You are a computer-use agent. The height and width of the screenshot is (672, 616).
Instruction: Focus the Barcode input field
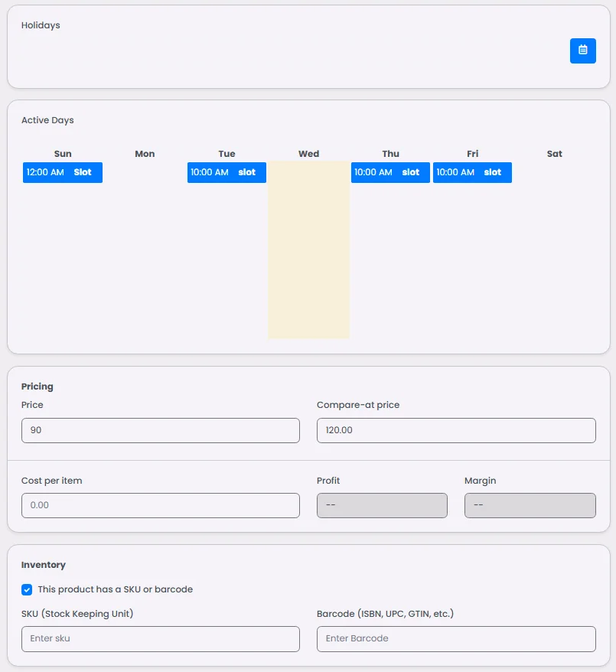click(x=456, y=638)
